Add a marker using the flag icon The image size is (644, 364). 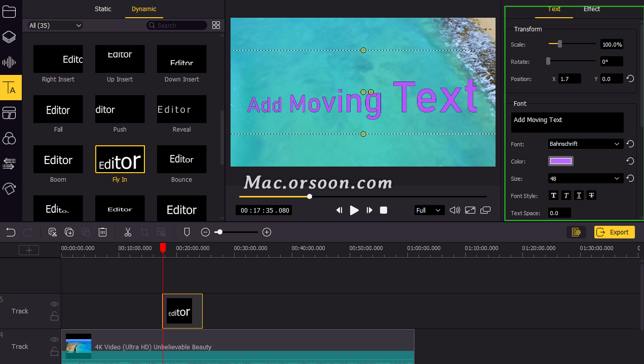[x=187, y=232]
